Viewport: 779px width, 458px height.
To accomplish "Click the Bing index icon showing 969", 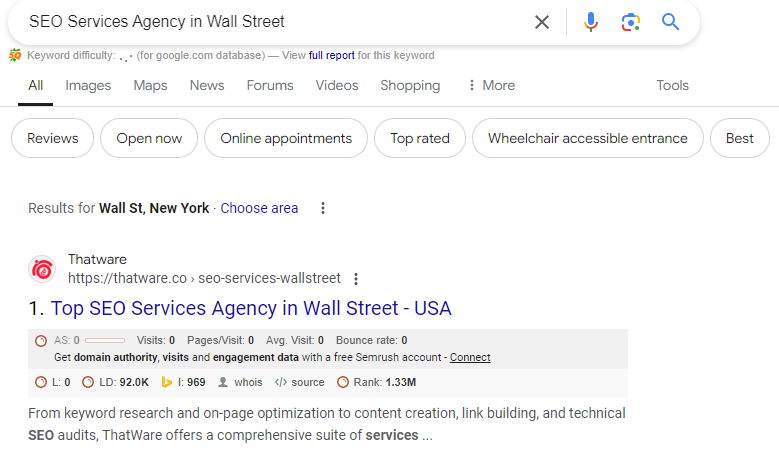I will [166, 382].
